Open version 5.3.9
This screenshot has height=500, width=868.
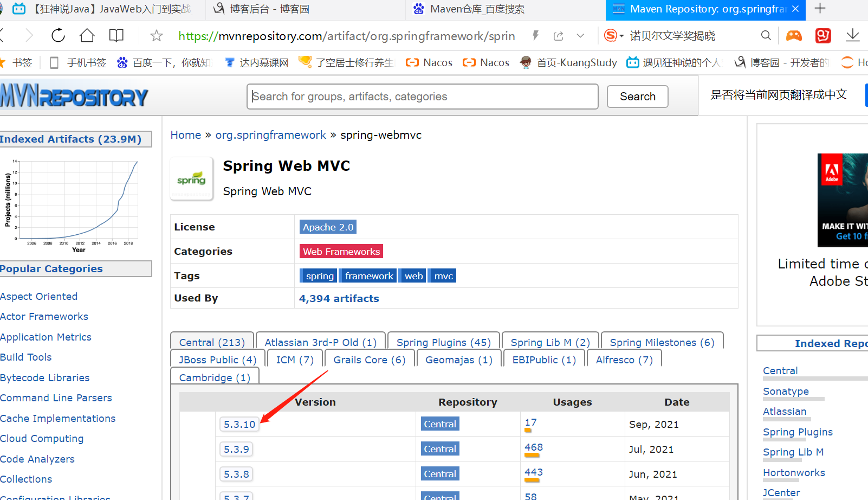pyautogui.click(x=236, y=449)
